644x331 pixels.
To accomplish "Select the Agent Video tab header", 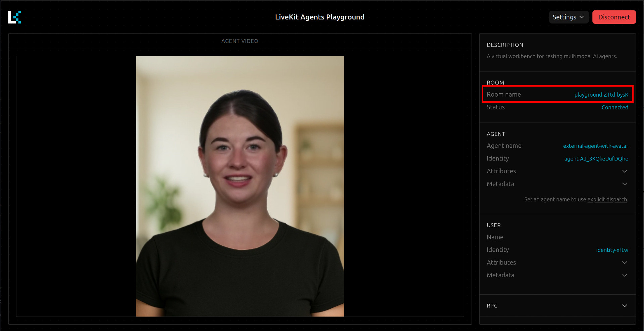I will 240,41.
